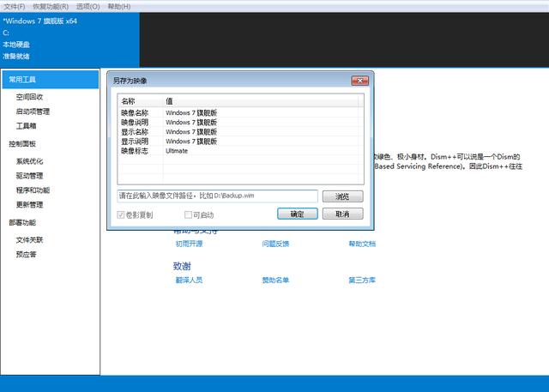The width and height of the screenshot is (549, 392).
Task: Open 程序和功能 in sidebar
Action: pos(33,190)
